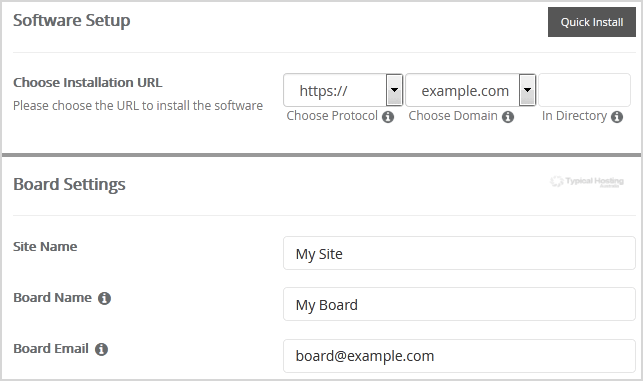This screenshot has width=643, height=381.
Task: Click the Choose Domain info icon
Action: click(x=508, y=117)
